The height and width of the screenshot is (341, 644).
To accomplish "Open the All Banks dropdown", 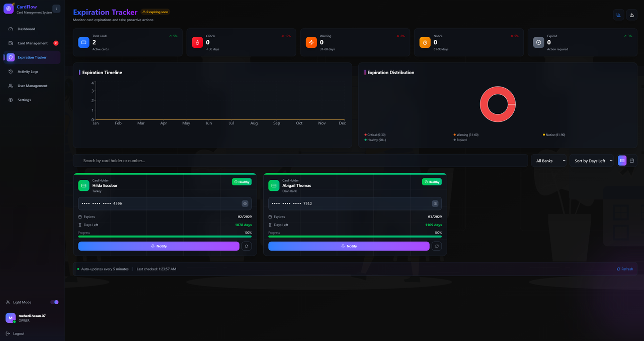I will click(x=549, y=161).
